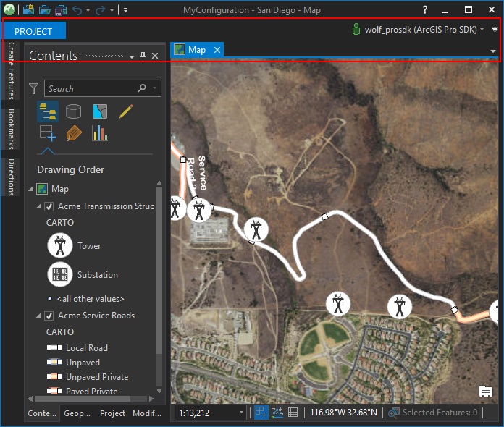Close the Map view tab
The width and height of the screenshot is (504, 427).
[x=217, y=50]
